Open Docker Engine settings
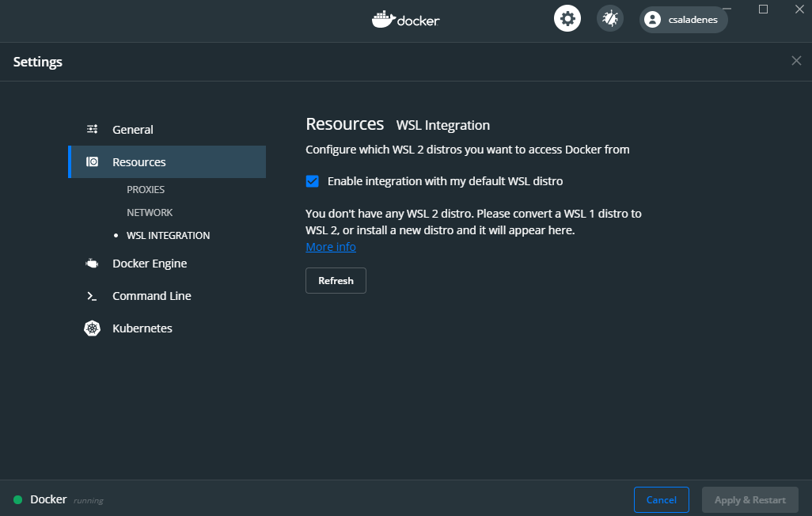 [x=167, y=264]
